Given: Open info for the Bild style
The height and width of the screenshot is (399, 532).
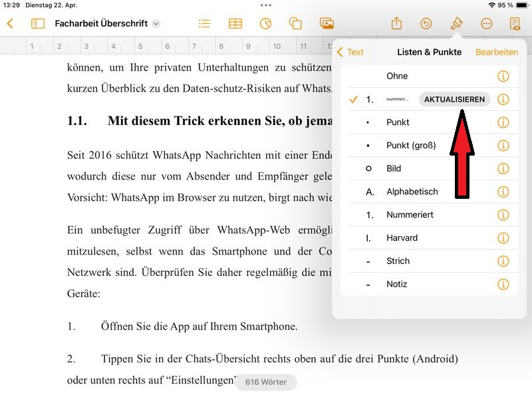Looking at the screenshot, I should (x=503, y=169).
